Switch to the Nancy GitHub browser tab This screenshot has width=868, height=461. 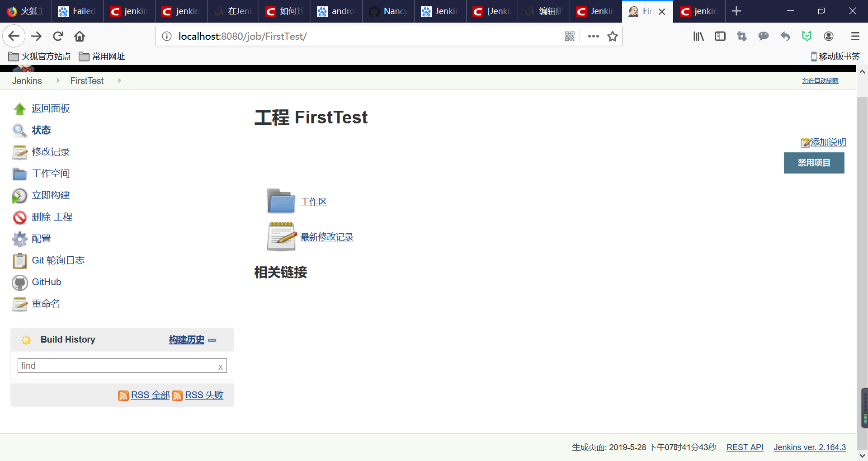point(388,11)
